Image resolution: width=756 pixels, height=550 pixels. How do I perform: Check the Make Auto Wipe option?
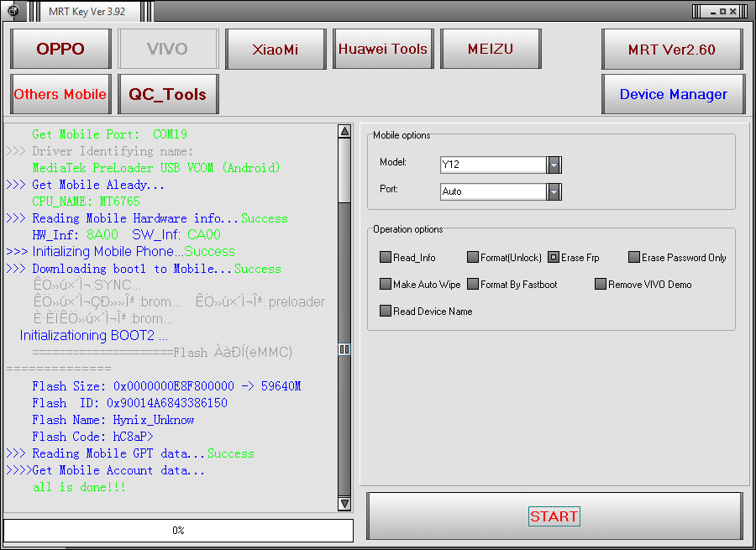(386, 284)
